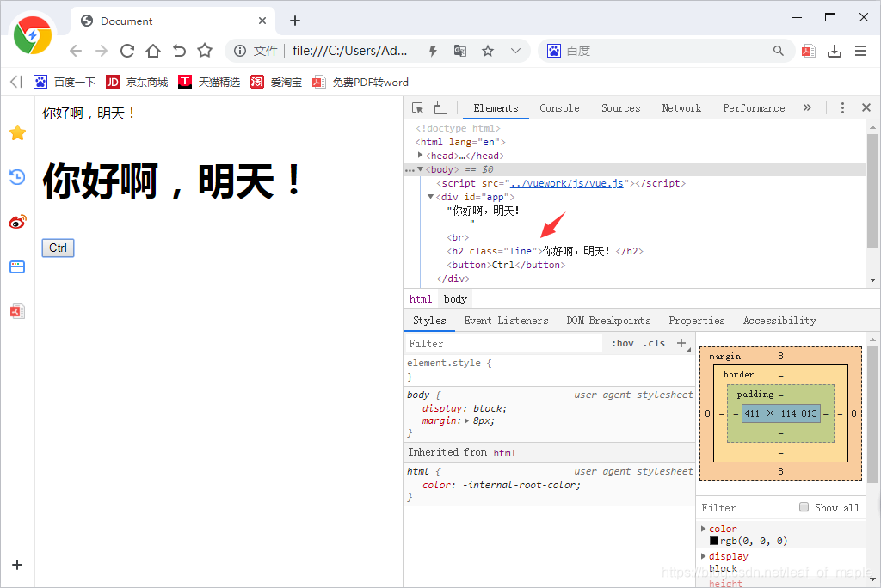The image size is (881, 588).
Task: Open the Accessibility pane tab
Action: click(779, 321)
